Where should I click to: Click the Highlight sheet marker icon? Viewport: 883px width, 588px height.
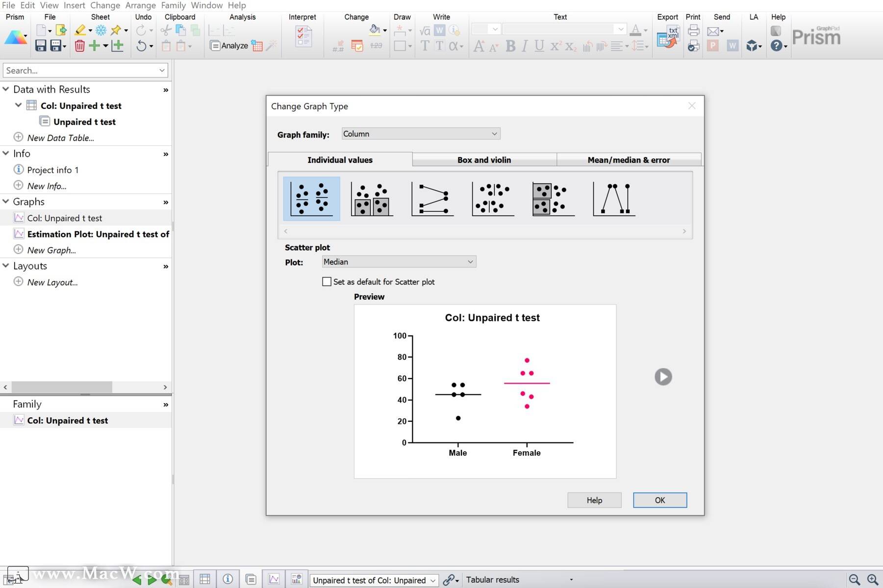coord(80,30)
